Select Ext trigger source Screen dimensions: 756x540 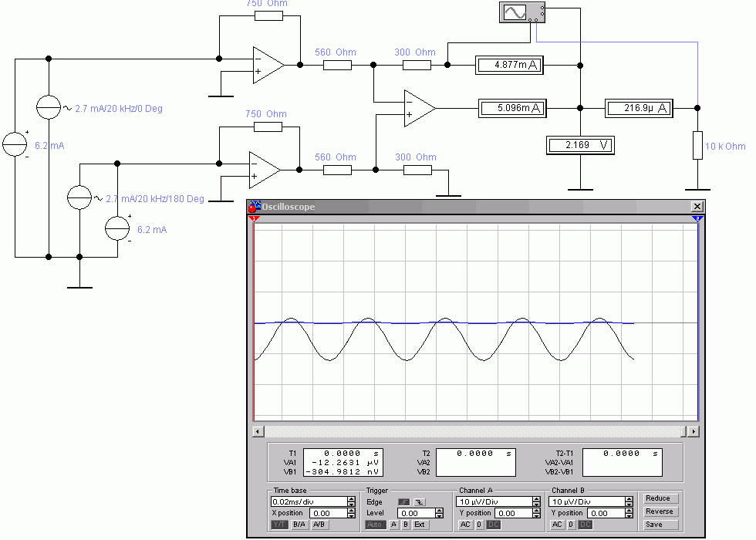(420, 525)
